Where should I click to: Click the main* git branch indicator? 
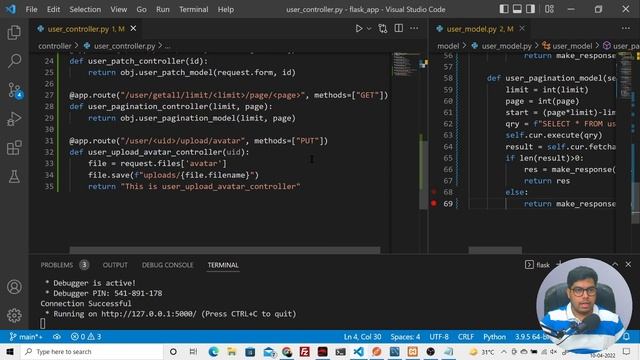click(x=26, y=337)
